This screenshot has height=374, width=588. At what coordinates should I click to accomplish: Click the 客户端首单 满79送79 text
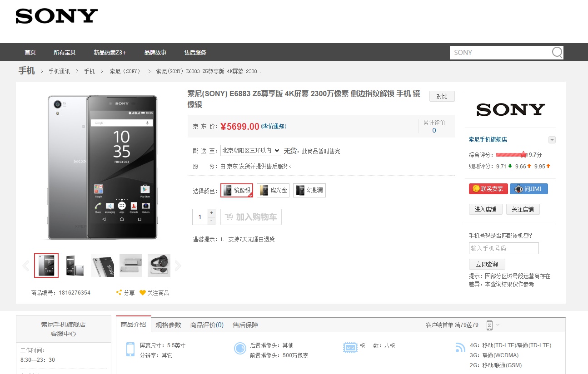pyautogui.click(x=452, y=325)
